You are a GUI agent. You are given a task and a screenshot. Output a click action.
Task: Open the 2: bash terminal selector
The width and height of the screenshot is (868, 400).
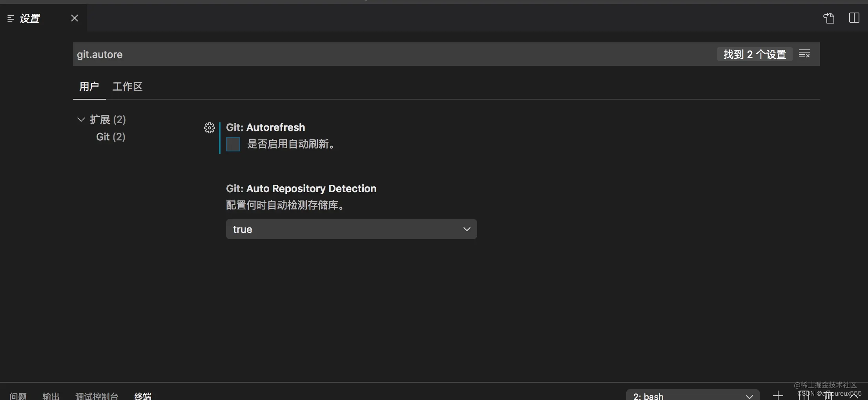[x=693, y=396]
